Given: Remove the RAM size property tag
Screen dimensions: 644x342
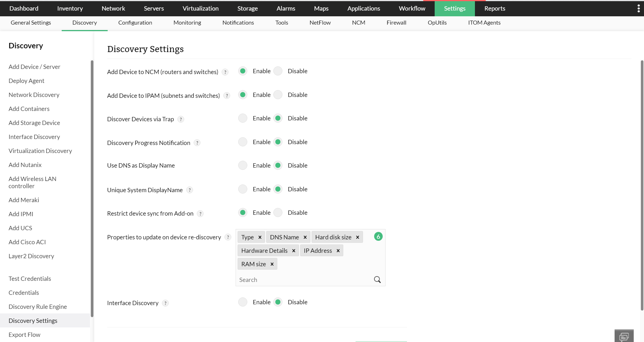Looking at the screenshot, I should (272, 264).
